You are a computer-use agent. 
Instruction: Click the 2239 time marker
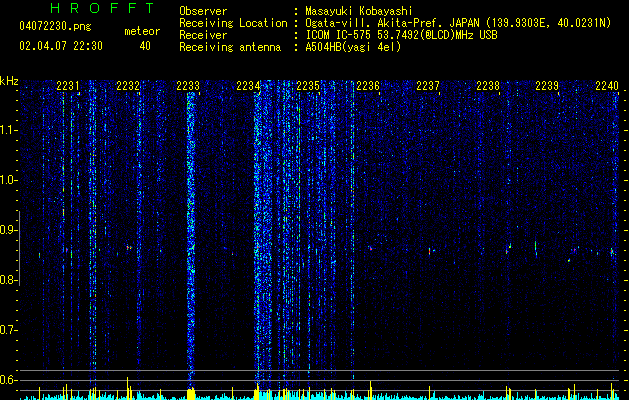[x=547, y=86]
